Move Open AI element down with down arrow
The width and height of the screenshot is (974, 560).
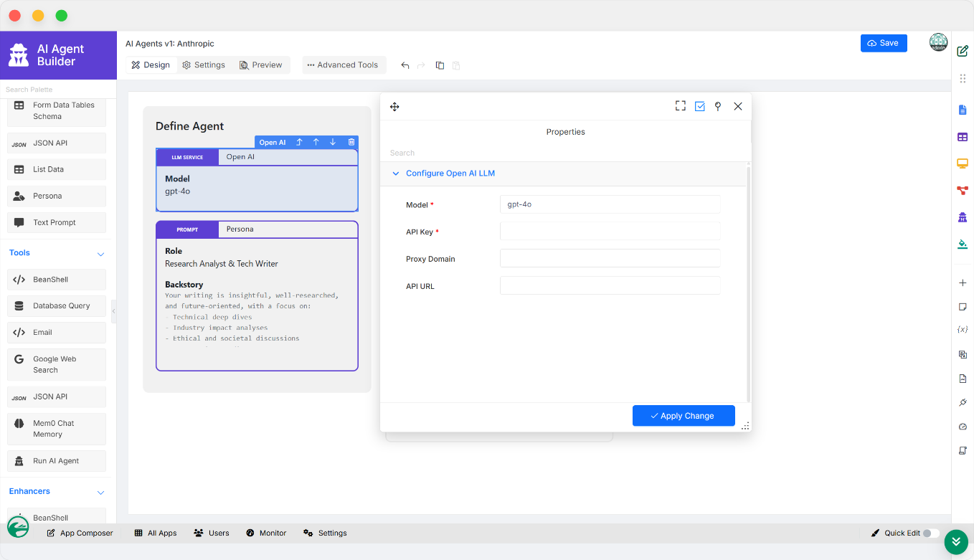(x=333, y=142)
